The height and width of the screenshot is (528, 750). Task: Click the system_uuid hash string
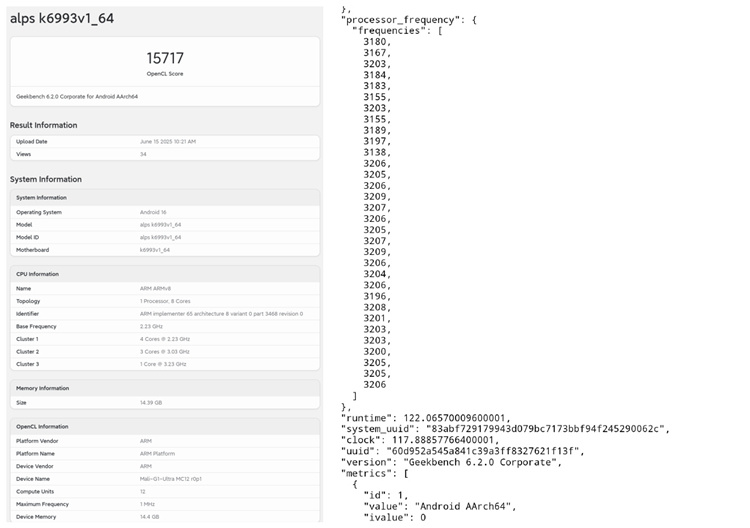(545, 429)
